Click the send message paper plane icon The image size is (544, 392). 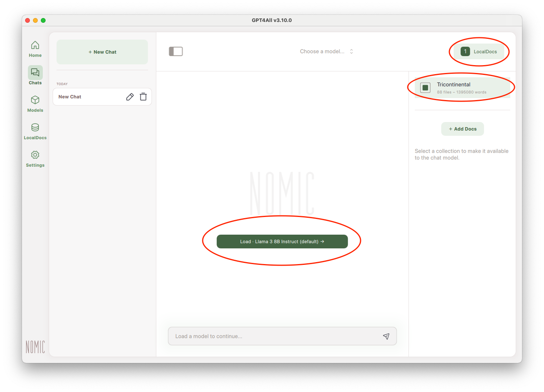pyautogui.click(x=386, y=336)
